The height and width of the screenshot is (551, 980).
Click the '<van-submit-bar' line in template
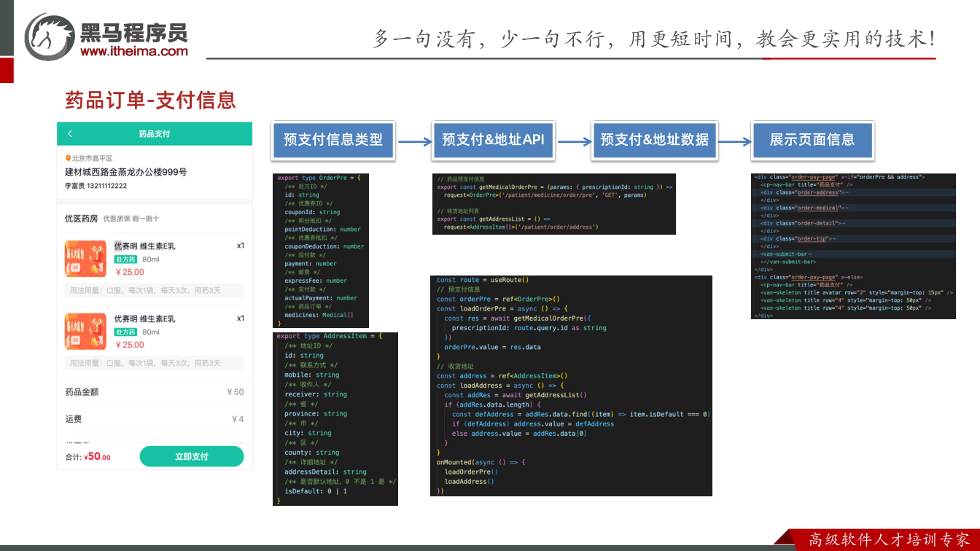(785, 254)
